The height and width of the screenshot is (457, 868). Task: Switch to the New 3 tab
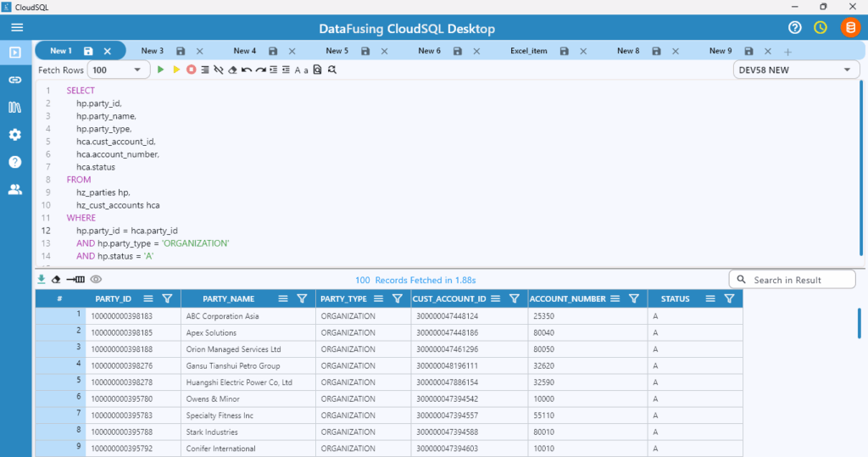[x=153, y=51]
